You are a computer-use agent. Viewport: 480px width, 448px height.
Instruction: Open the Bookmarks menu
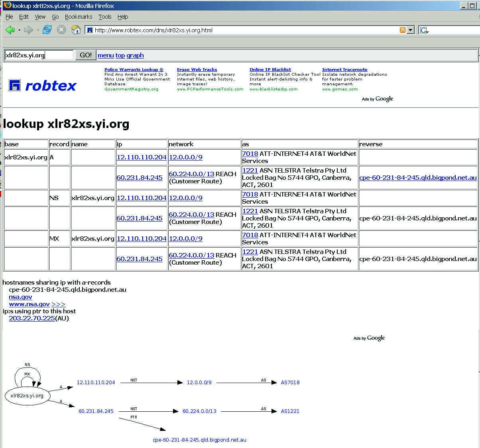79,17
